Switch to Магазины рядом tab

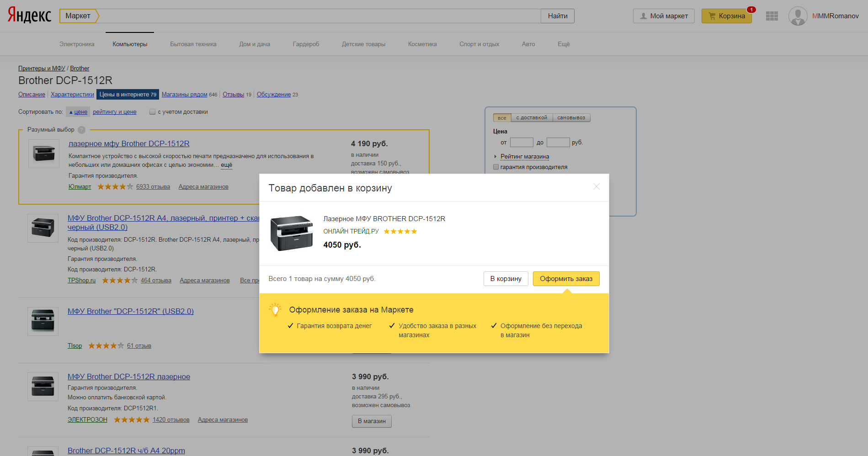184,95
